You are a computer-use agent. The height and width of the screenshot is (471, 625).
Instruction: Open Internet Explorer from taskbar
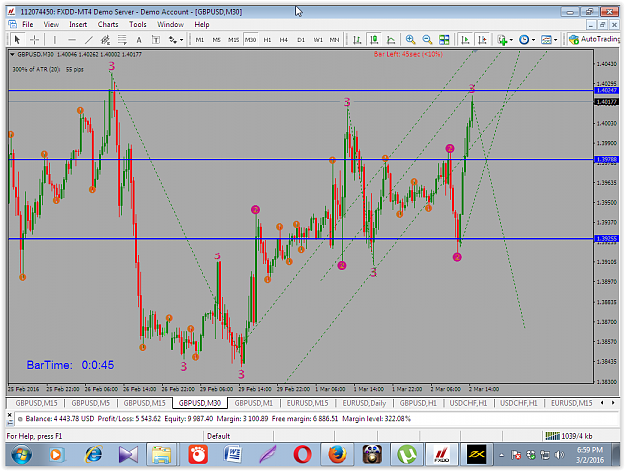pyautogui.click(x=94, y=455)
